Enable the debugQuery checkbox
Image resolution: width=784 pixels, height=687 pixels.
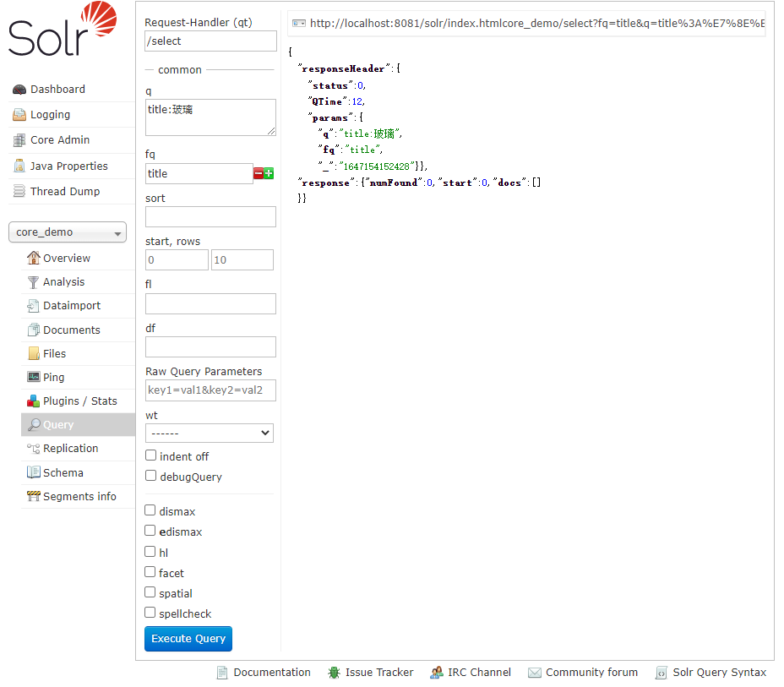[x=150, y=476]
